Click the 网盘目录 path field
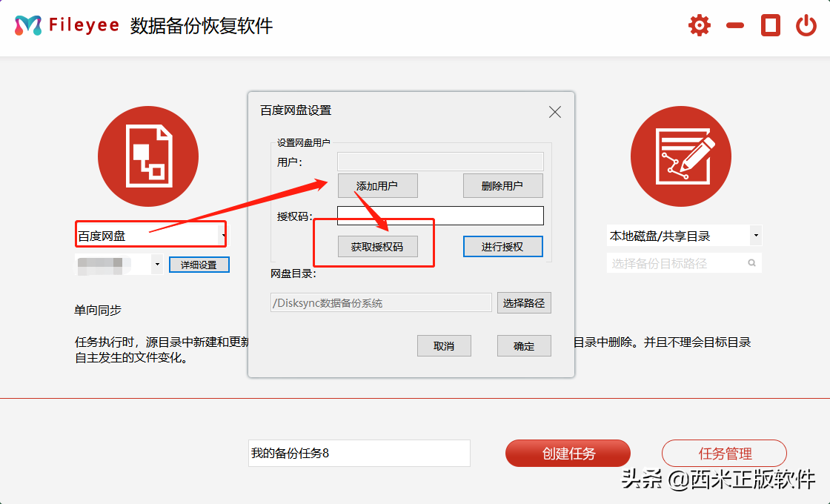Viewport: 830px width, 504px height. pos(381,303)
